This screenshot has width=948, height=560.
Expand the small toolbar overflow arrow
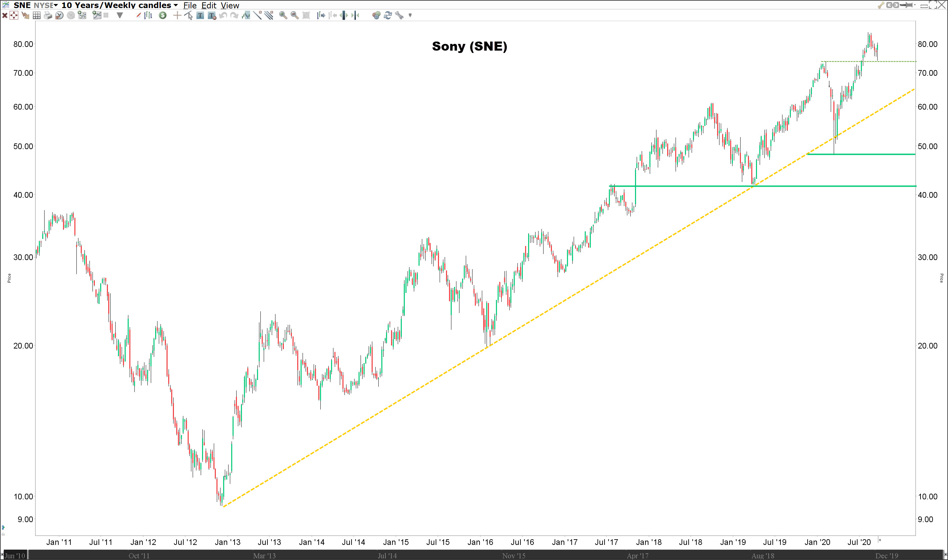tap(410, 15)
